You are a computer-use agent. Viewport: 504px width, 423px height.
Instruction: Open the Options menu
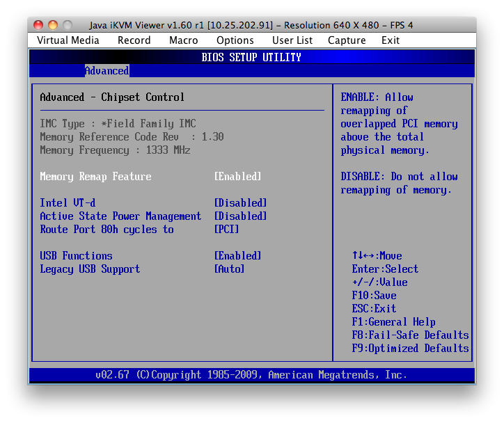point(235,40)
